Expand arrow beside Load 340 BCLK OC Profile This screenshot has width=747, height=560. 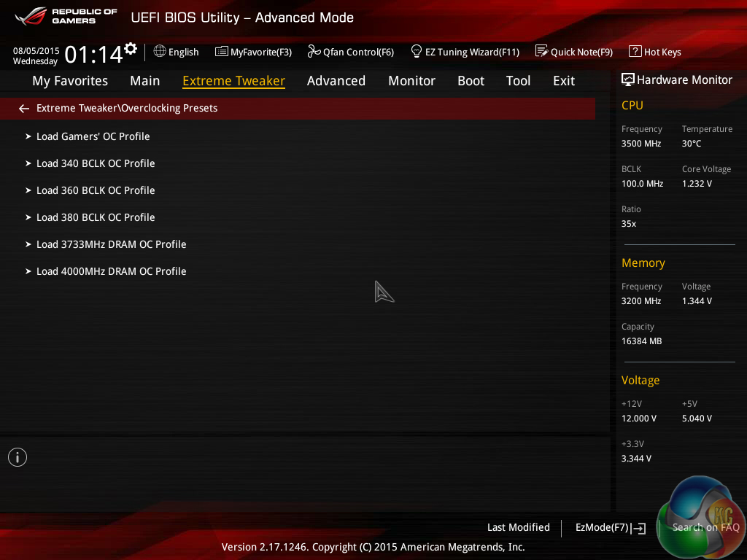[28, 163]
